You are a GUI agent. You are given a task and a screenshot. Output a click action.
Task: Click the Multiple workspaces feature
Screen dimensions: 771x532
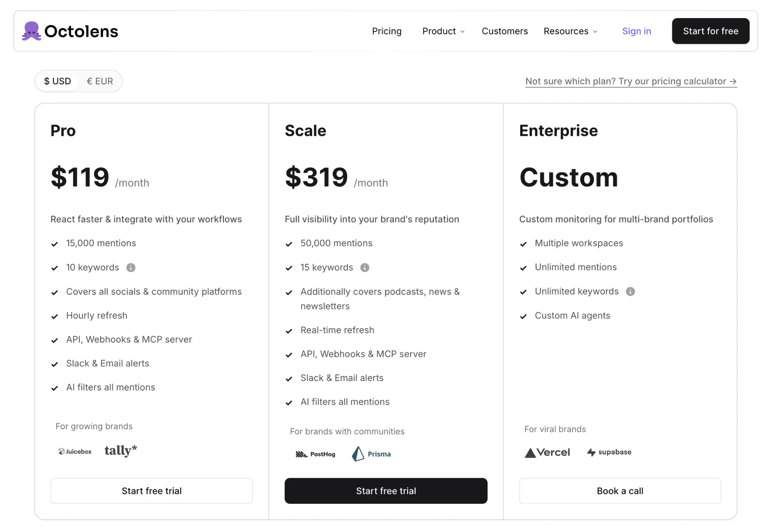pos(579,243)
